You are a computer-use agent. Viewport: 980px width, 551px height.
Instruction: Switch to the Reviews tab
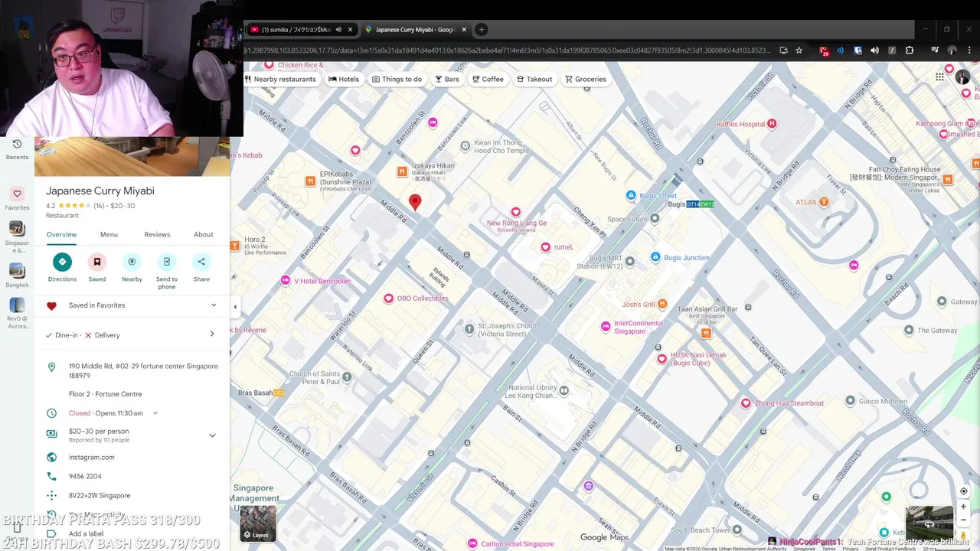coord(157,234)
